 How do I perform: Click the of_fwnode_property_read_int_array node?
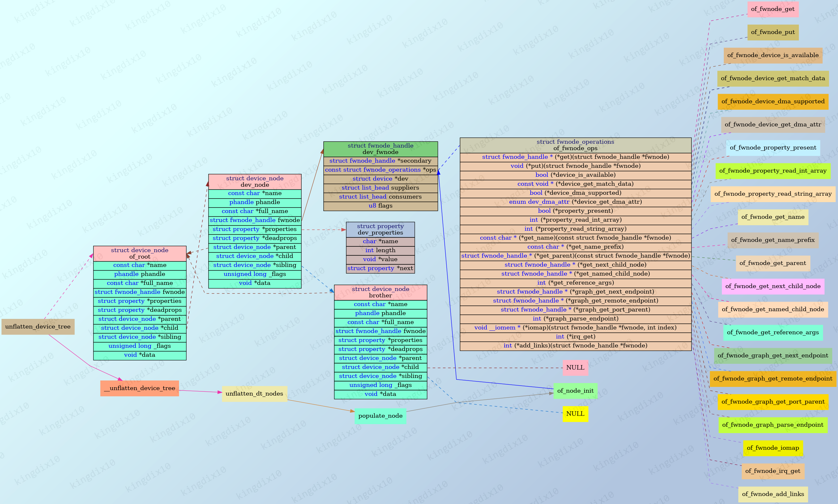point(773,171)
